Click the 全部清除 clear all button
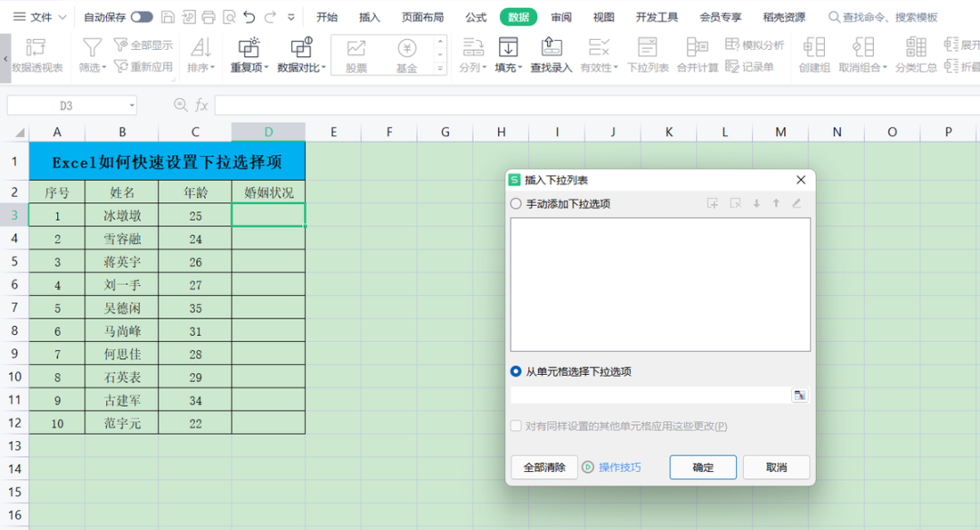The width and height of the screenshot is (980, 530). [x=544, y=466]
